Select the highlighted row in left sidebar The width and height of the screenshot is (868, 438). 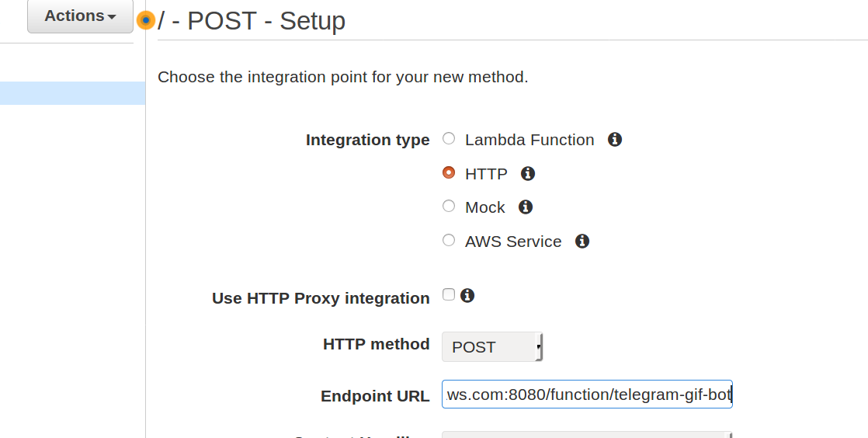tap(72, 93)
